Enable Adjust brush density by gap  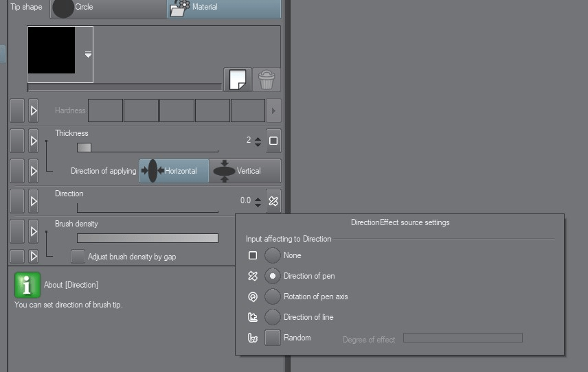(x=78, y=257)
